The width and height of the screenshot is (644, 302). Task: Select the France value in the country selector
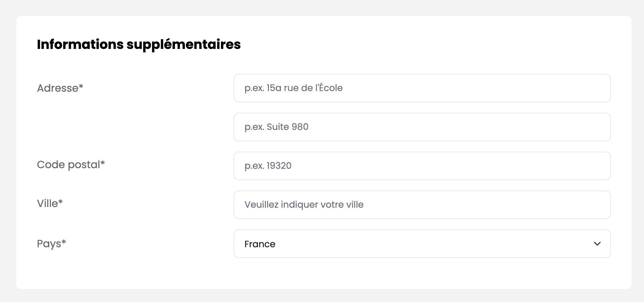point(260,244)
